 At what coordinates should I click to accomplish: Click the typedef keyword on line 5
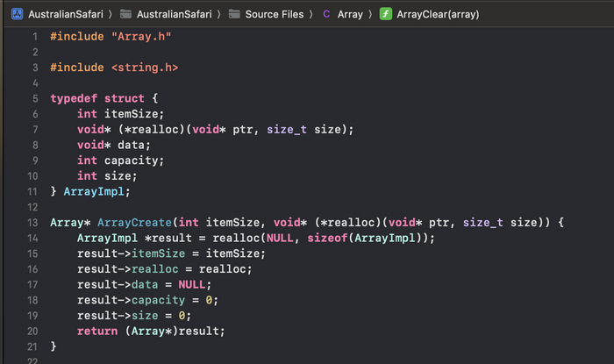click(x=74, y=98)
